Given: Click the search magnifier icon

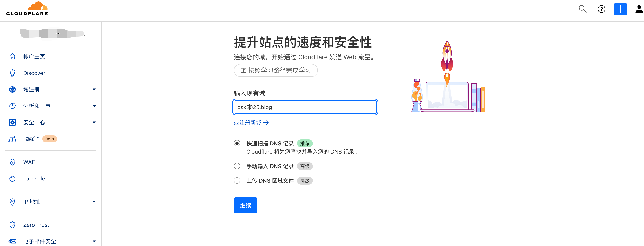Looking at the screenshot, I should 583,9.
